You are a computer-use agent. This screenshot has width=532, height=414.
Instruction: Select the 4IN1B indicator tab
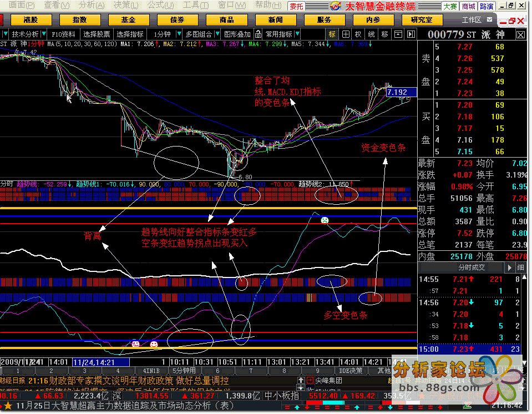click(151, 371)
